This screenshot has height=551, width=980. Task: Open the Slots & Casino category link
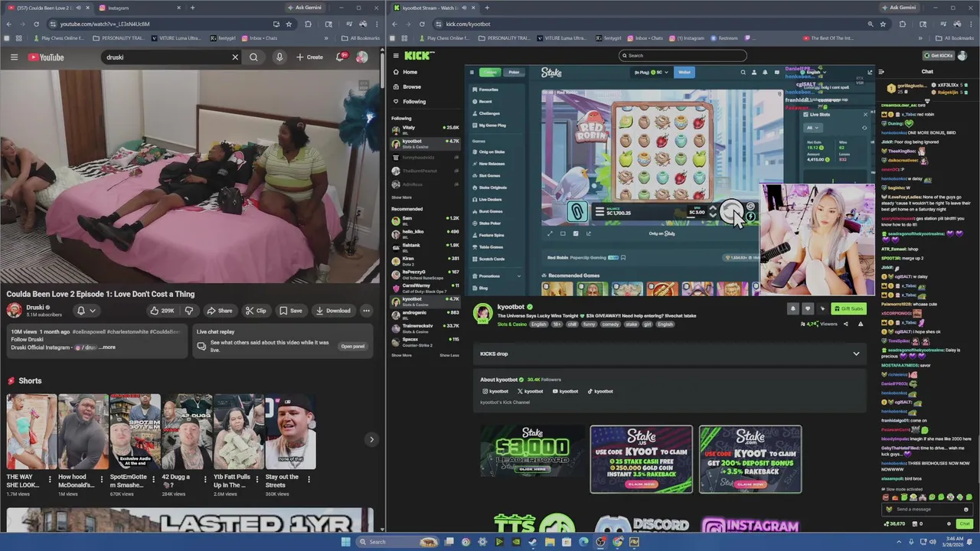(512, 324)
